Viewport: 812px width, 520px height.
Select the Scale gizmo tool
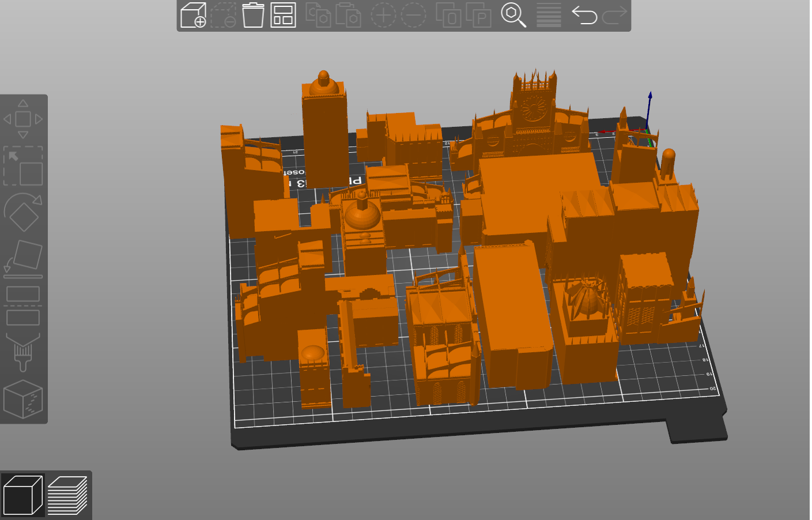coord(23,166)
